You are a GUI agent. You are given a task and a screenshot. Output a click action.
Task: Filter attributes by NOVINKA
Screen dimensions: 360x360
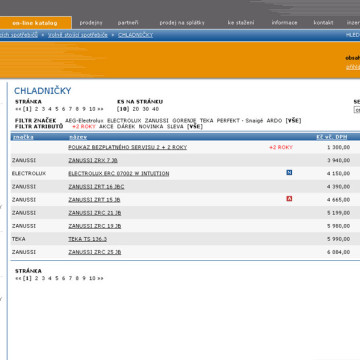point(151,127)
